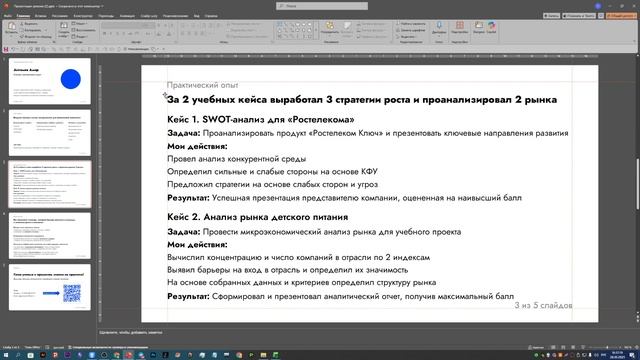Click the Paste (Вставить) icon in the ribbon
Image resolution: width=640 pixels, height=360 pixels.
click(11, 27)
